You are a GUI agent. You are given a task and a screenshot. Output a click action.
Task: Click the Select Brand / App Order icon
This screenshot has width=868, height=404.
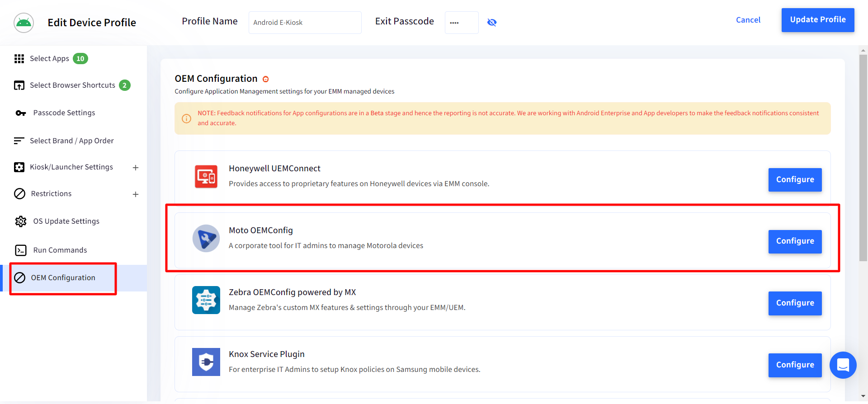pyautogui.click(x=19, y=141)
